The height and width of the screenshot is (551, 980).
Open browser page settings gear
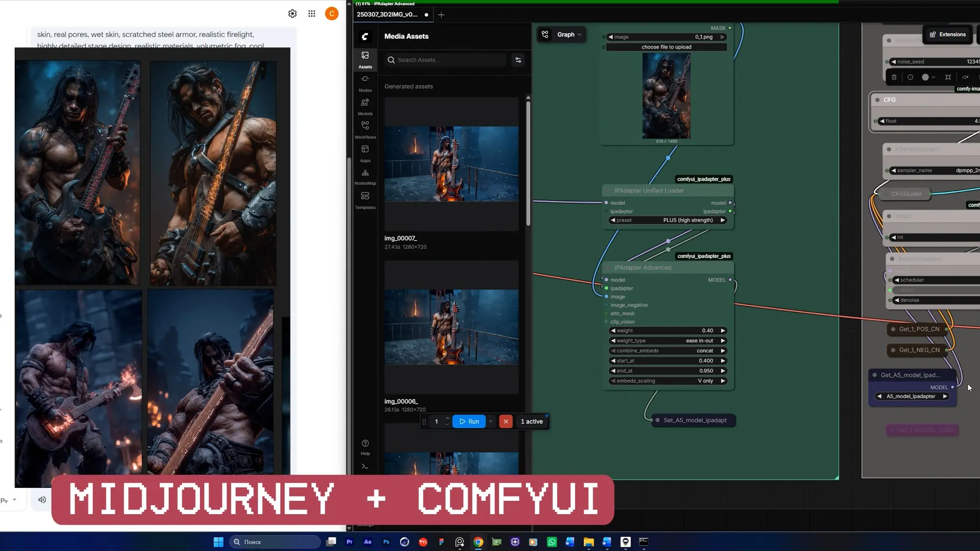[292, 14]
